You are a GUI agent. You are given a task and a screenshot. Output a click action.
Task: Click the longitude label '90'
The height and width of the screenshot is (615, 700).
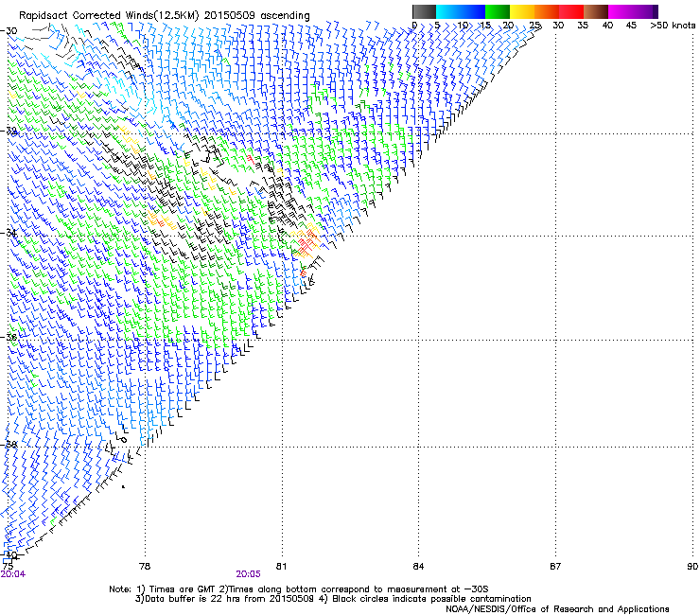692,567
